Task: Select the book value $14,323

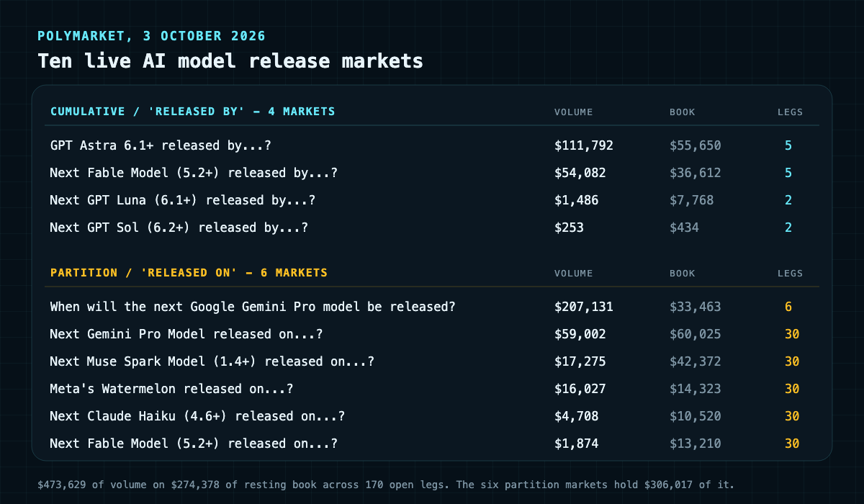Action: pos(696,389)
